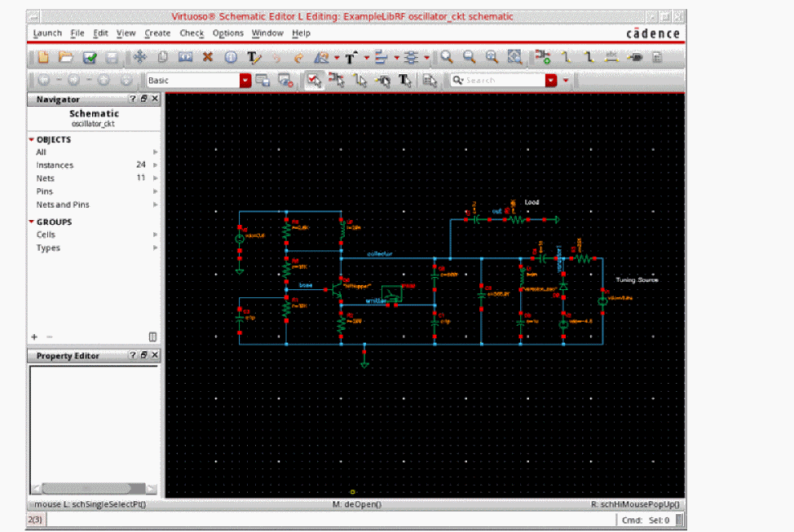Select Nets in the Navigator list
794x532 pixels.
pos(46,178)
